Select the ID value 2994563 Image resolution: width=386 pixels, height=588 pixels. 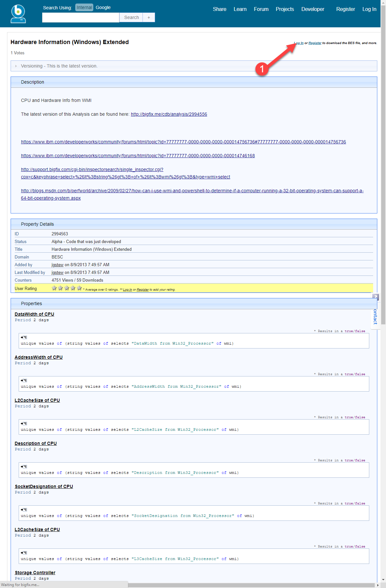(60, 234)
